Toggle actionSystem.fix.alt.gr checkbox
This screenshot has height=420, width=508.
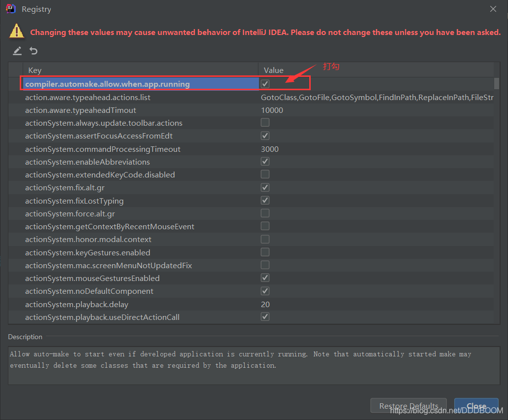tap(265, 187)
